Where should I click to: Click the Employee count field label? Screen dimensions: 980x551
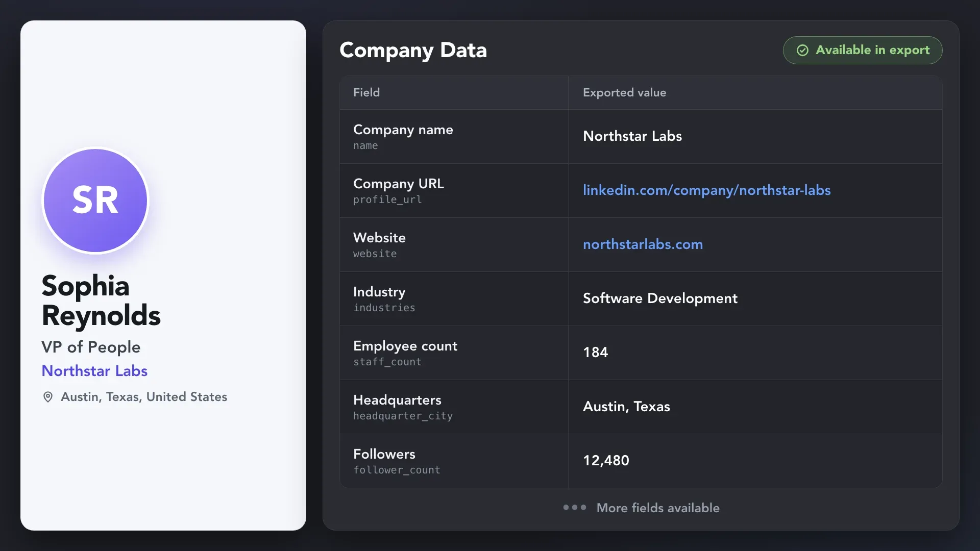click(x=405, y=346)
